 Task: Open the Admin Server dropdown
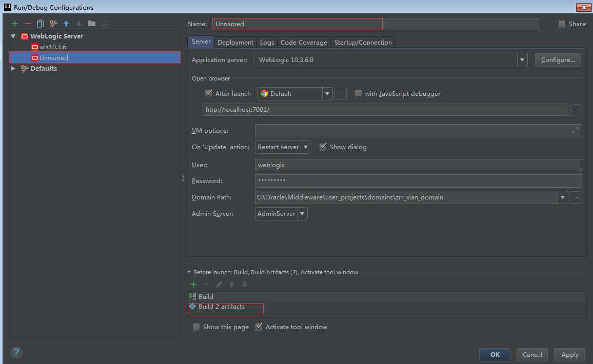tap(302, 214)
